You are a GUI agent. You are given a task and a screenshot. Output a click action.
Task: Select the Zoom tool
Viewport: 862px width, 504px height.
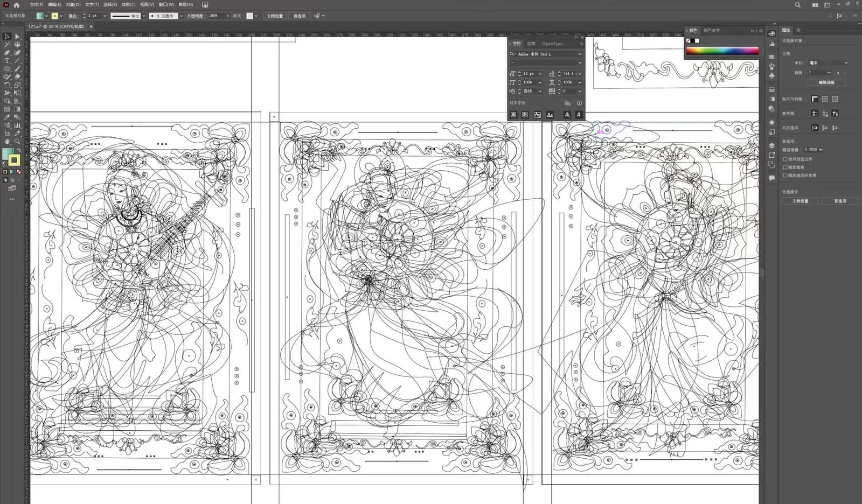pos(17,142)
